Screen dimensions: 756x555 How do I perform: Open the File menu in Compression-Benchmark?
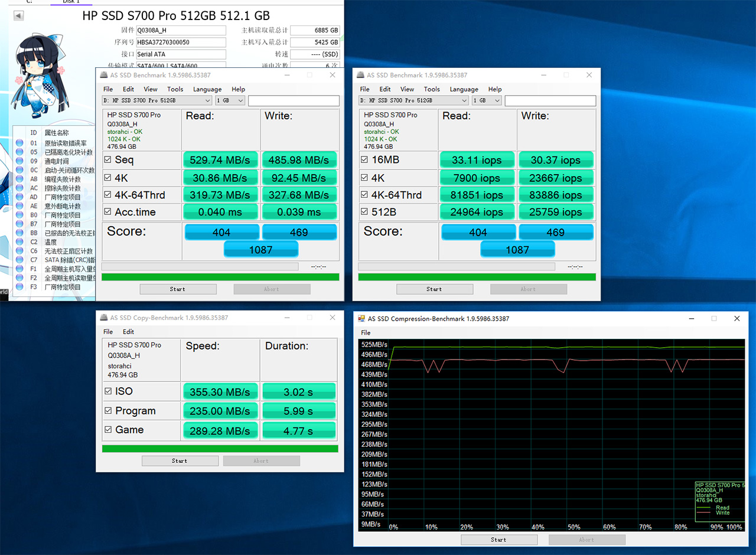coord(366,333)
